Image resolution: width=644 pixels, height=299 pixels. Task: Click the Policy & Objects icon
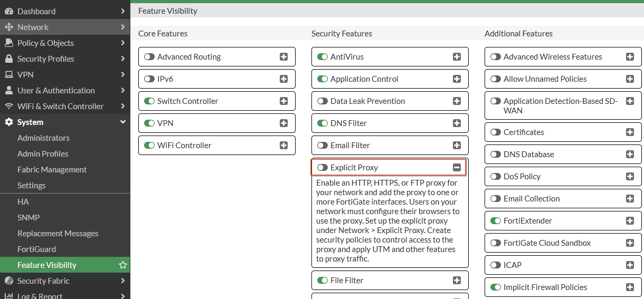[8, 43]
